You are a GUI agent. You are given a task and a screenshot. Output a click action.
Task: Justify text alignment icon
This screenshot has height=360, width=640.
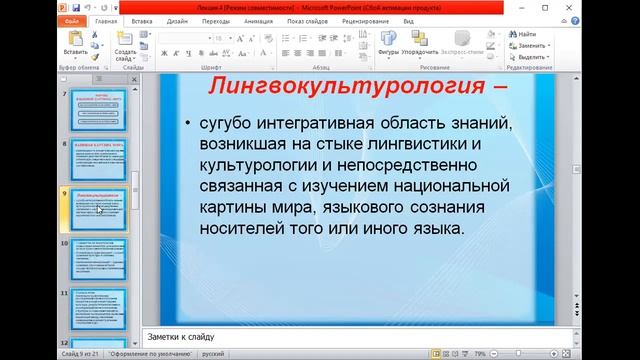pyautogui.click(x=322, y=53)
